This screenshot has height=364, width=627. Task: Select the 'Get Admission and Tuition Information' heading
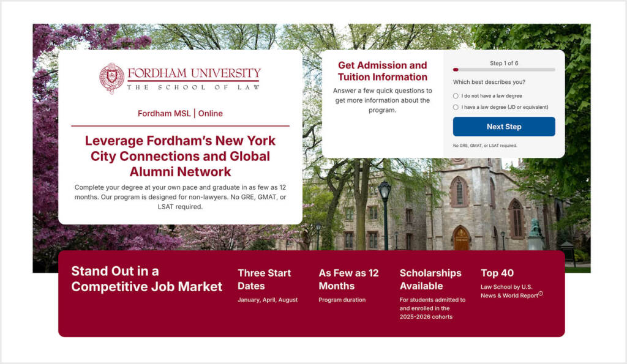[x=383, y=71]
